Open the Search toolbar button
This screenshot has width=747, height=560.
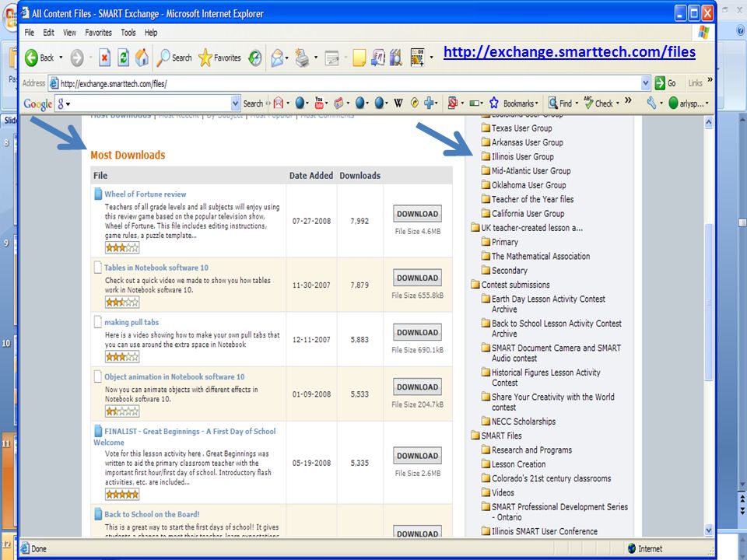[175, 58]
